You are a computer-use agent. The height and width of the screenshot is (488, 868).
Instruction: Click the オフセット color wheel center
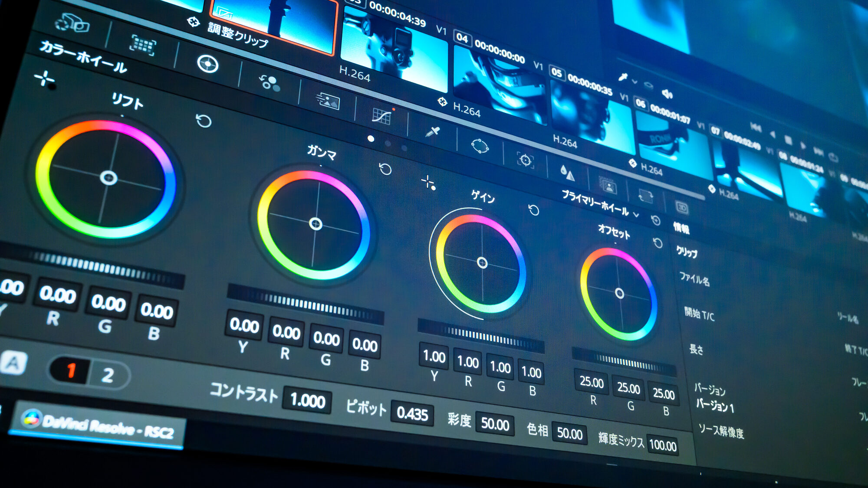tap(619, 294)
